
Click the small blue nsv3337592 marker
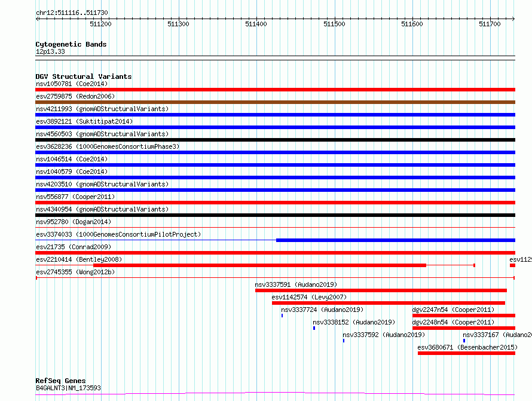point(344,341)
